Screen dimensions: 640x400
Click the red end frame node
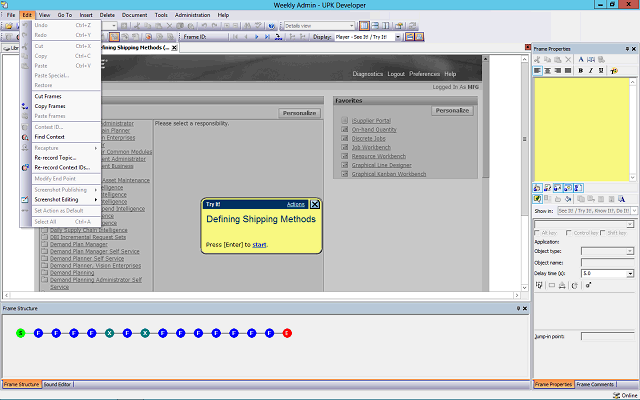pyautogui.click(x=287, y=333)
